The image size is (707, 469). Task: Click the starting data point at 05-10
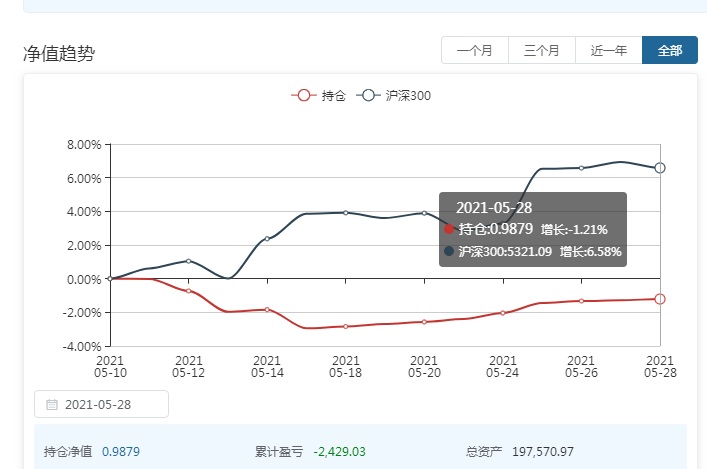pyautogui.click(x=110, y=279)
